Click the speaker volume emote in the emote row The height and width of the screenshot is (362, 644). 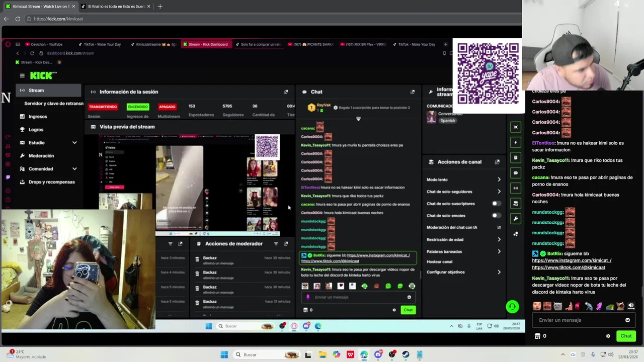coord(631,306)
